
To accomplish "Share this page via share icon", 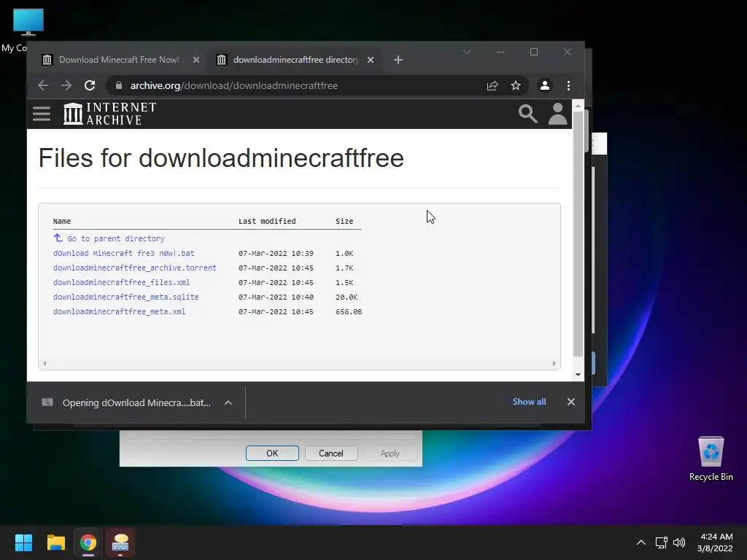I will pyautogui.click(x=492, y=86).
